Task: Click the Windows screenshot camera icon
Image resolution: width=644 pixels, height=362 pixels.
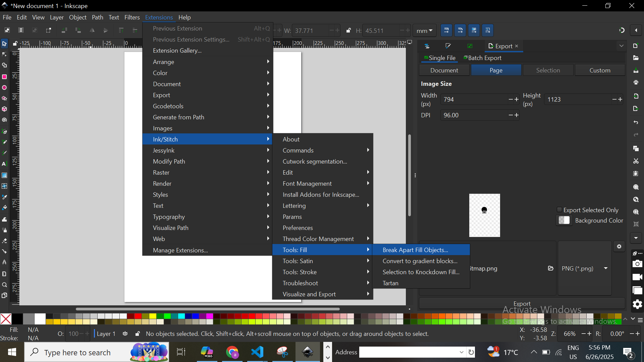Action: click(637, 264)
